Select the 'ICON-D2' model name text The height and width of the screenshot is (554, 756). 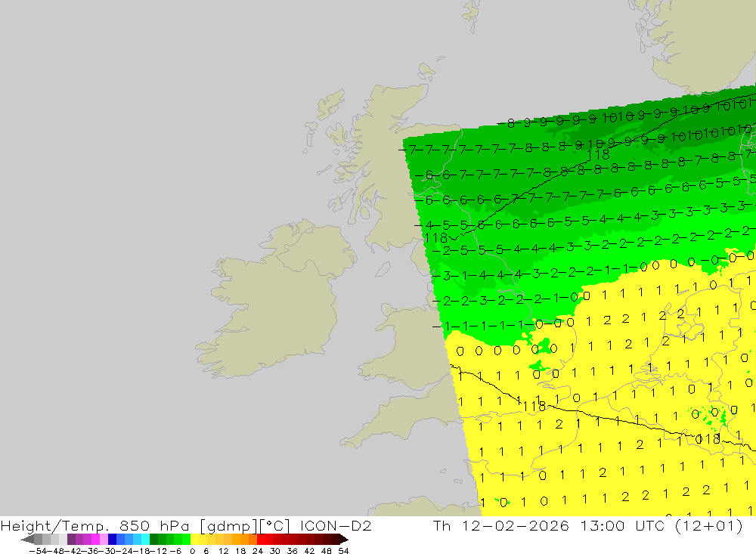[336, 525]
